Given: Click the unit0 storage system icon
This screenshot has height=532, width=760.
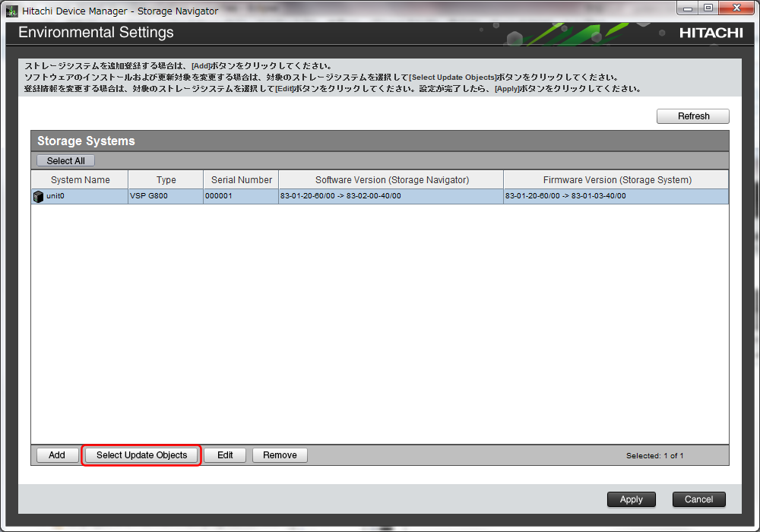Looking at the screenshot, I should (x=38, y=196).
